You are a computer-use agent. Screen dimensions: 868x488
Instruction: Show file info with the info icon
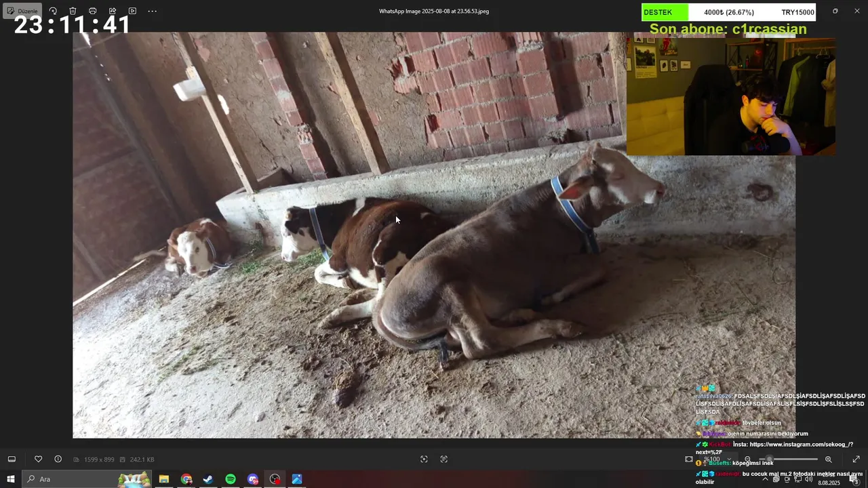58,459
